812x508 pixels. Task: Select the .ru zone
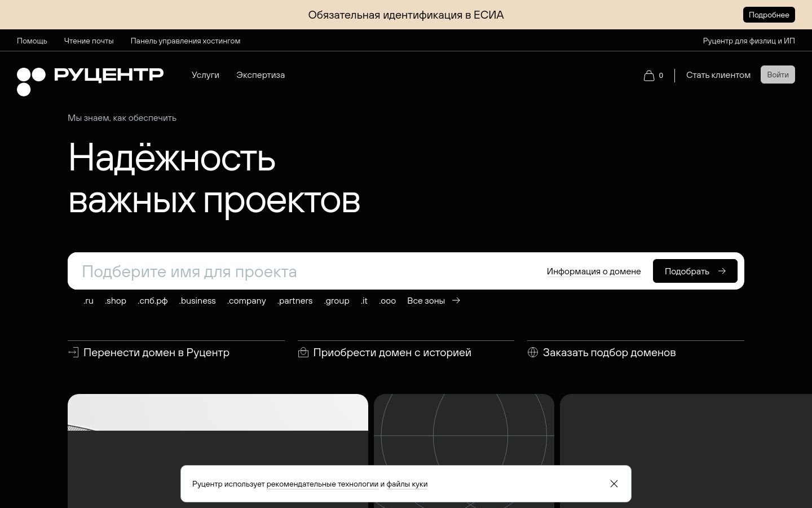pos(89,300)
